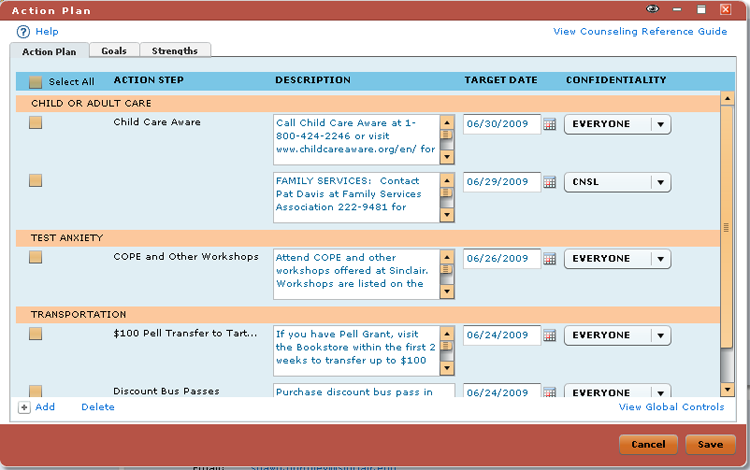Click the eye icon in title bar

[653, 9]
